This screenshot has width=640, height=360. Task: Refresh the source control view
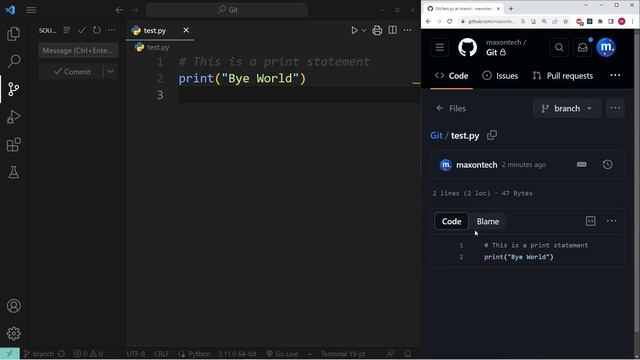pyautogui.click(x=96, y=30)
